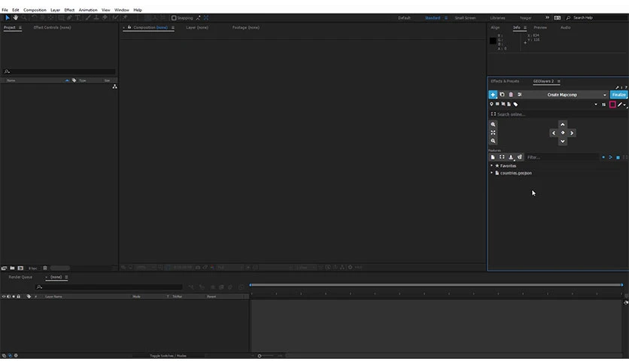629x364 pixels.
Task: Click the pencil draw icon in GEOlayers toolbar
Action: coord(619,105)
